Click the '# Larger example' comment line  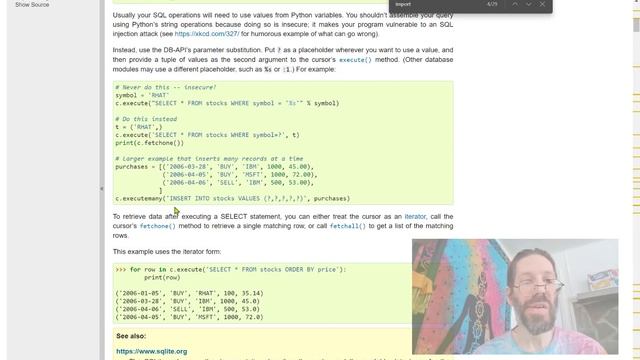click(209, 159)
